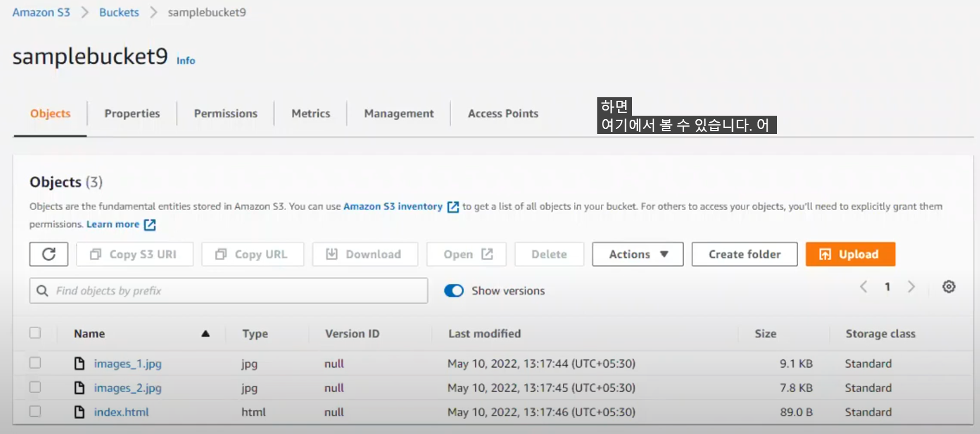Image resolution: width=980 pixels, height=434 pixels.
Task: Sort by Name using the ascending arrow
Action: (205, 334)
